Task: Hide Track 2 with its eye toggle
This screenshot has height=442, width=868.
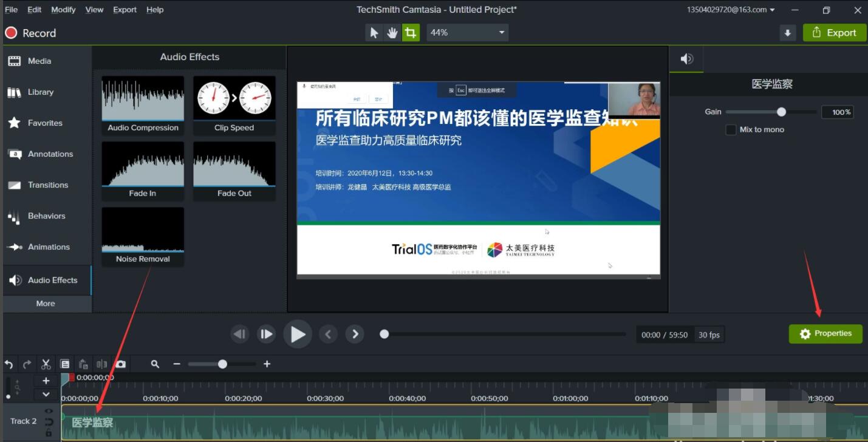Action: point(49,411)
